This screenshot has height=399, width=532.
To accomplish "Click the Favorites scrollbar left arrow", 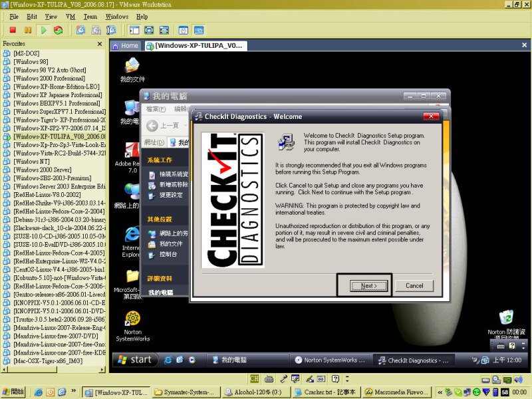I will coord(5,369).
